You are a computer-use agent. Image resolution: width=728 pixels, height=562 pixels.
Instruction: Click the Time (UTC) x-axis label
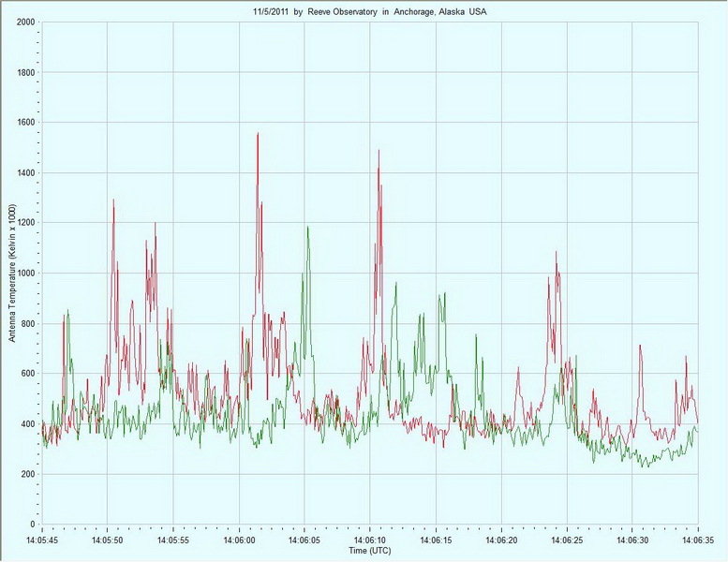coord(370,551)
